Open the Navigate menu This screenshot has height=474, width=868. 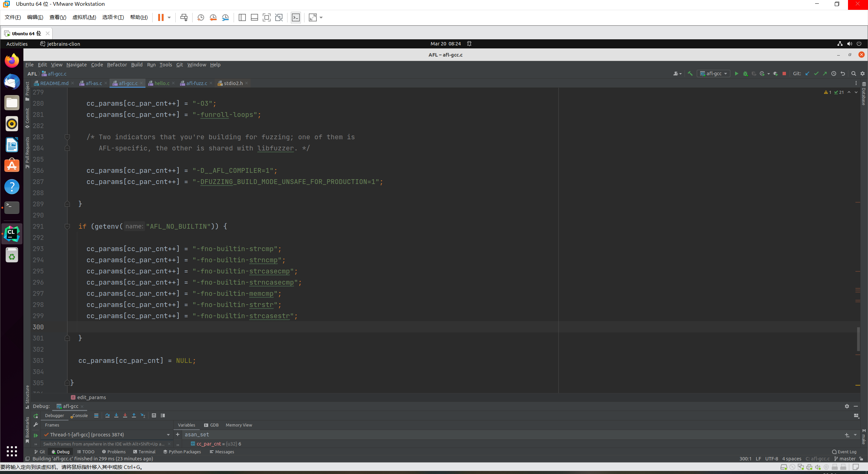click(77, 65)
